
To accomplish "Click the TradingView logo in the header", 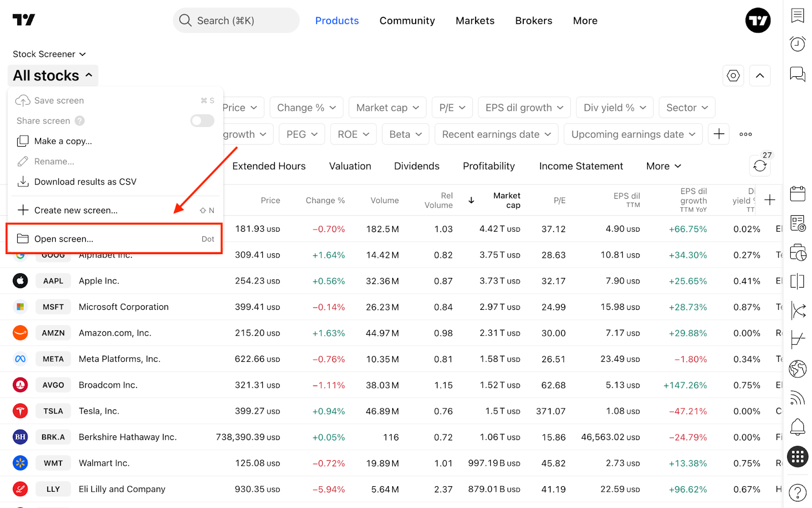I will coord(24,20).
